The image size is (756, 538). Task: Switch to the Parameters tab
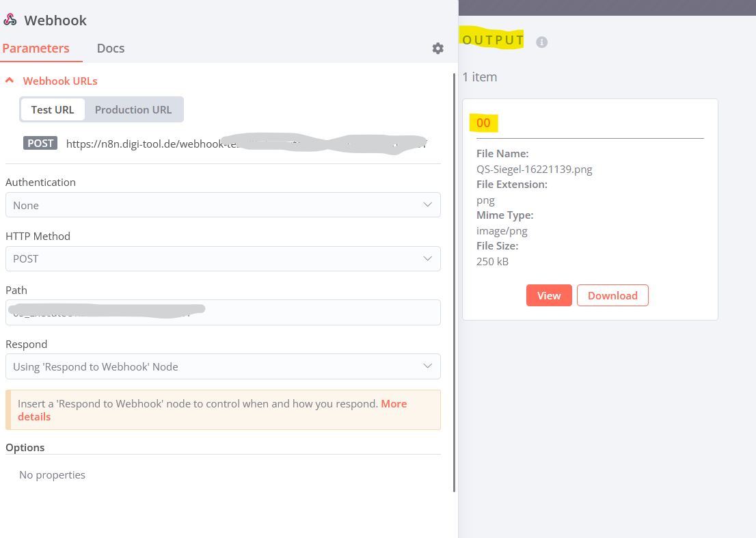click(36, 49)
